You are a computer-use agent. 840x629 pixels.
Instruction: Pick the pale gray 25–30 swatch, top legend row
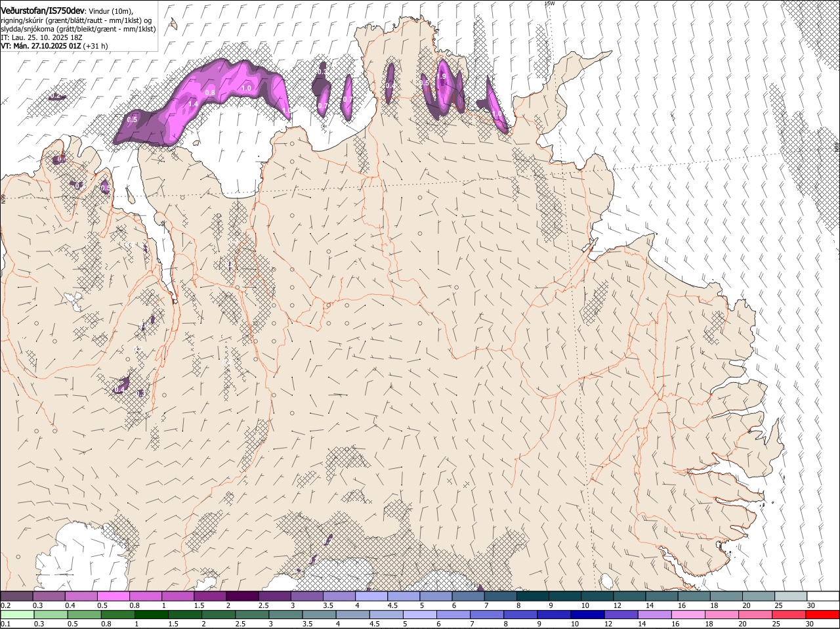tap(791, 596)
